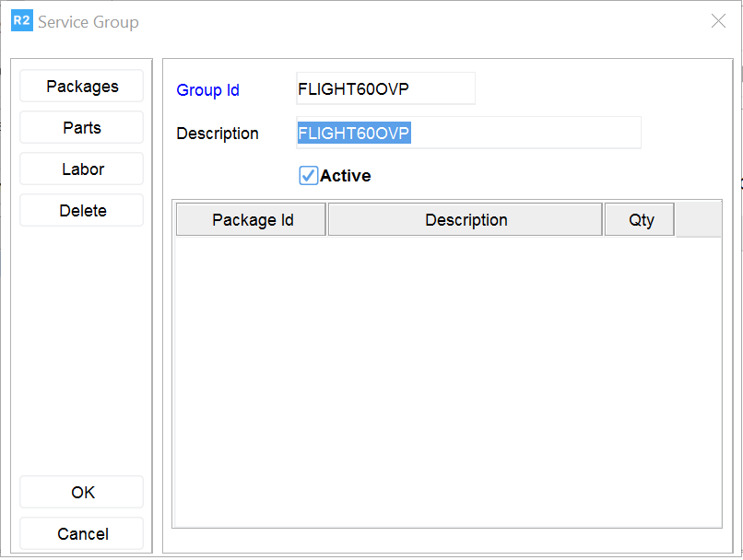This screenshot has width=743, height=560.
Task: Click the Qty column header
Action: (641, 220)
